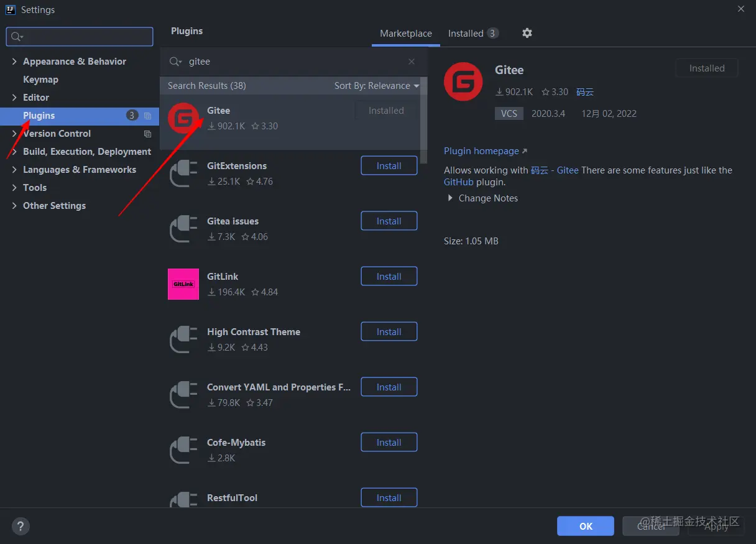Open the Sort By: Relevance dropdown
756x544 pixels.
[377, 86]
